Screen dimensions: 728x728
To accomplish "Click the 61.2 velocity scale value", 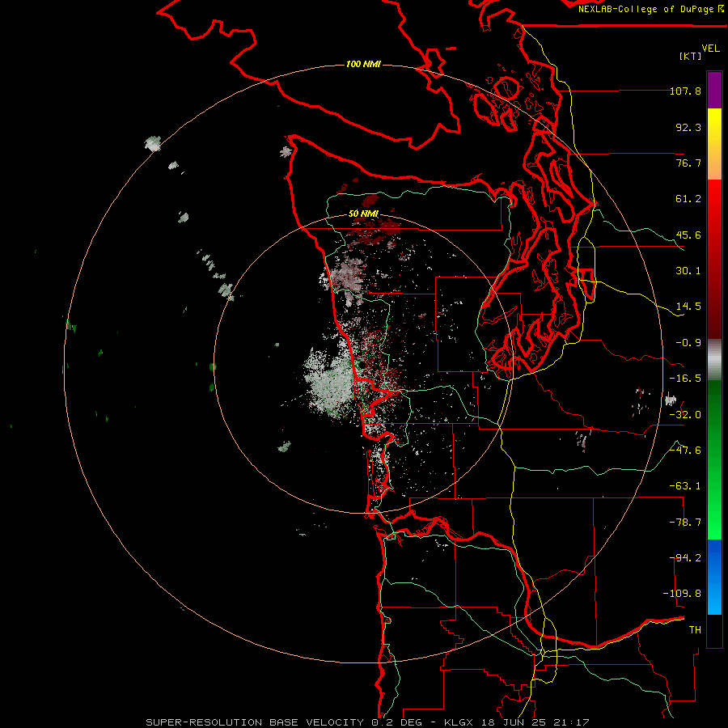I will coord(688,199).
